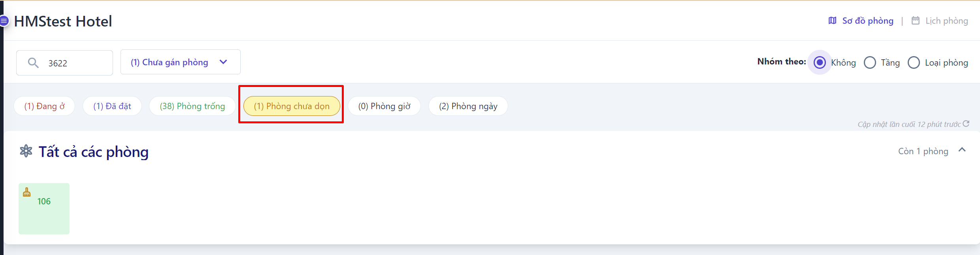Click the refresh icon next to last update
This screenshot has width=980, height=255.
point(966,124)
